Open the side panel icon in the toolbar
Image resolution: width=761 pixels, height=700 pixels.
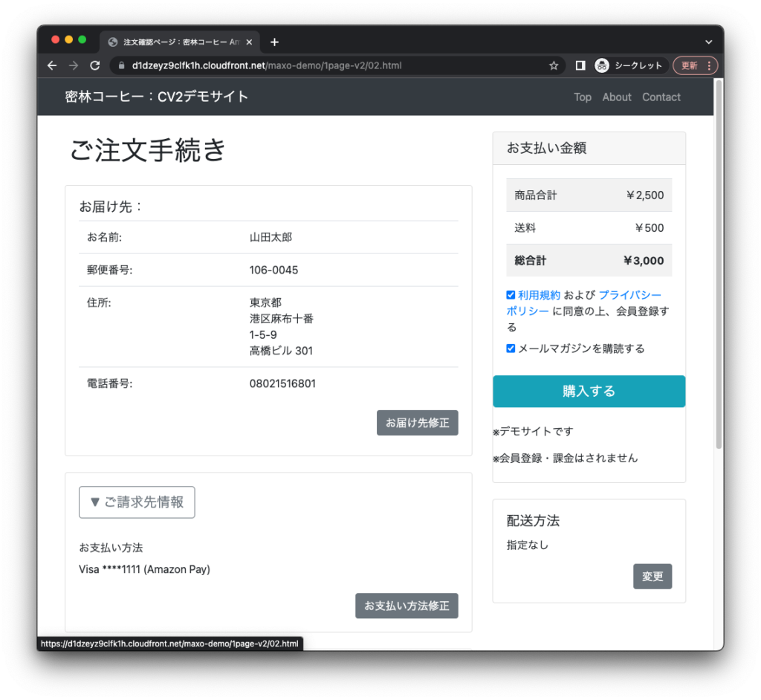point(580,65)
